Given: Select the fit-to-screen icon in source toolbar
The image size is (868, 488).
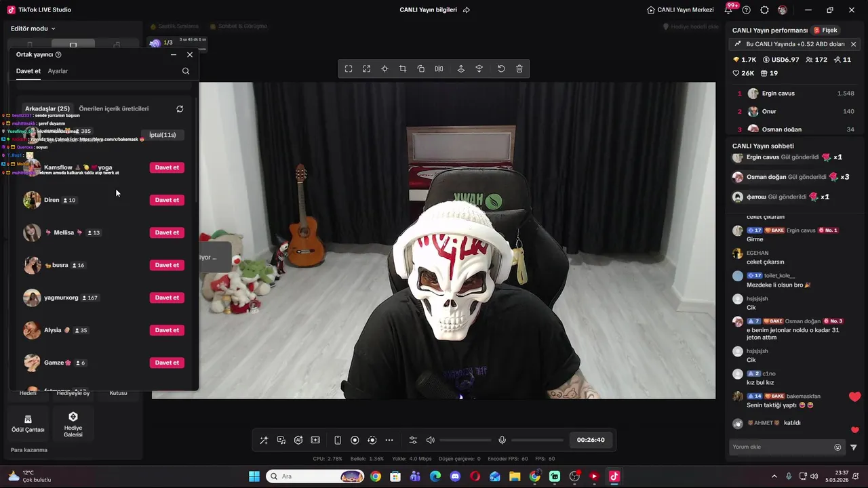Looking at the screenshot, I should click(x=349, y=68).
